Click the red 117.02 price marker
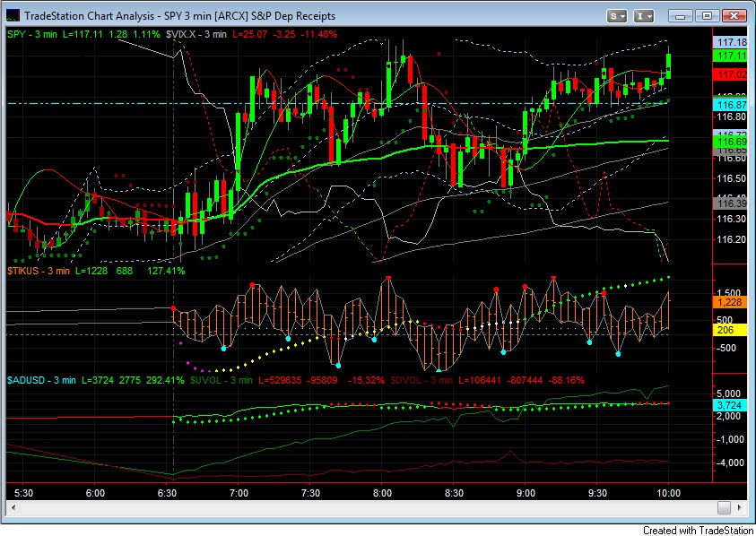 731,74
